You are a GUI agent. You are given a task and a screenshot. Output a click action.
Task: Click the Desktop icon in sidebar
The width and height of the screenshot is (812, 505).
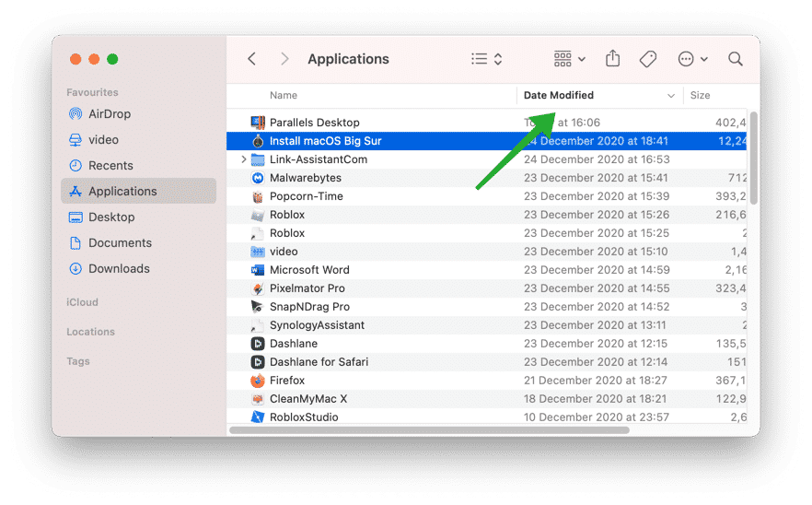click(x=75, y=217)
